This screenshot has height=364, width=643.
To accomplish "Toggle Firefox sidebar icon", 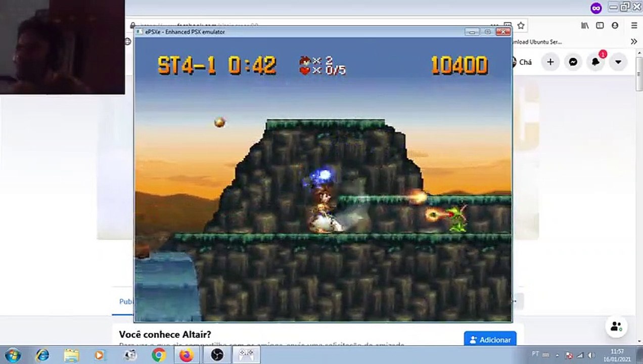I will (x=600, y=25).
